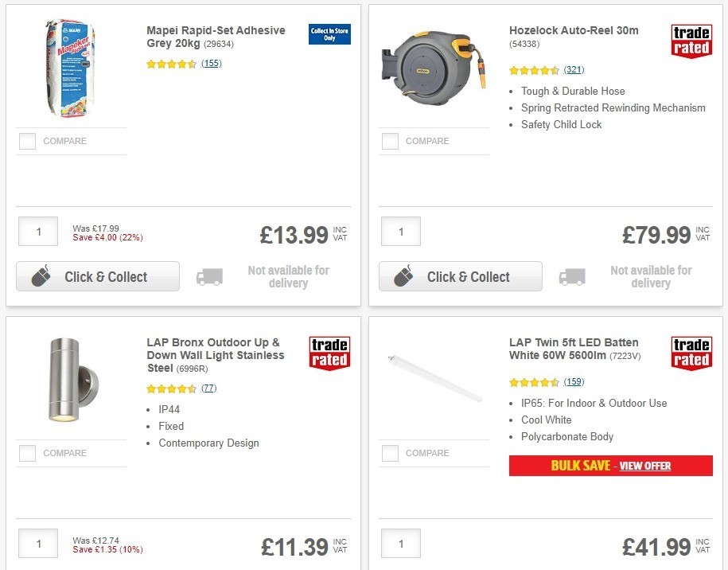Viewport: 728px width, 570px height.
Task: Click Click & Collect for the Hozelock reel
Action: point(460,276)
